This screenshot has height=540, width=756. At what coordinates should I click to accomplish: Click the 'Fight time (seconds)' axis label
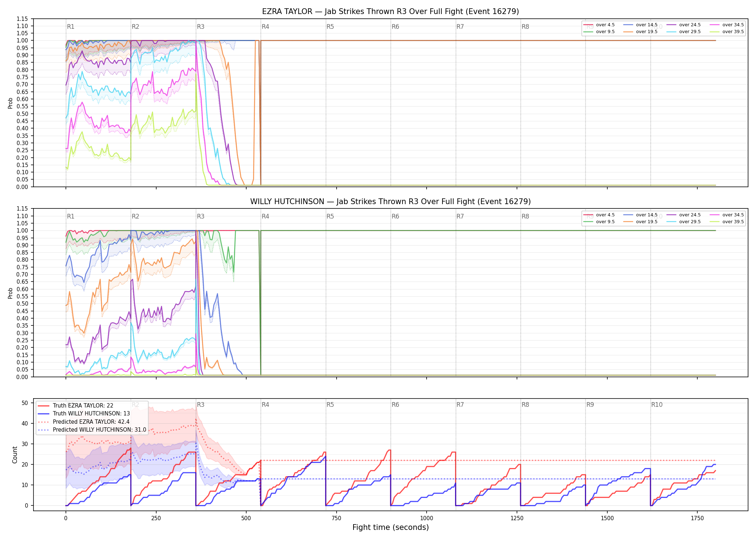coord(391,527)
